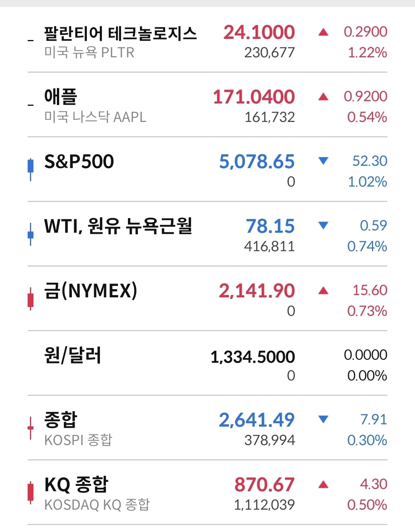
Task: Click the red candlestick icon beside 금(NYMEX)
Action: (30, 299)
